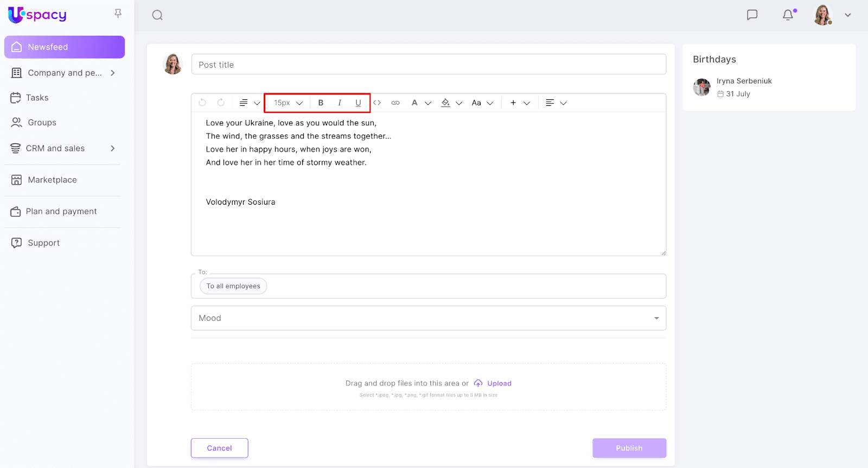Click the insert link icon
Screen dimensions: 868x468
395,103
